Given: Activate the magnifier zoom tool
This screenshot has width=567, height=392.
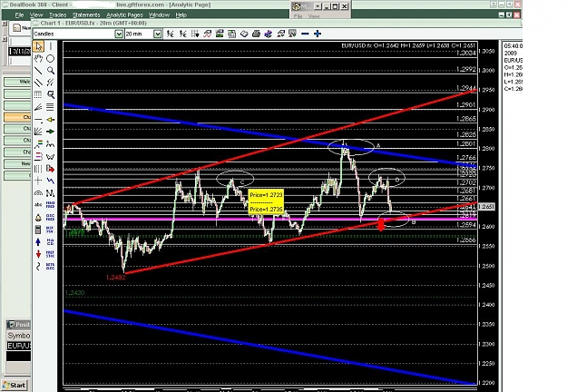Looking at the screenshot, I should (x=51, y=70).
